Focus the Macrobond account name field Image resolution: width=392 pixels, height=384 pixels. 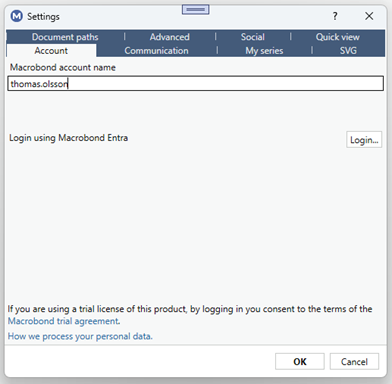click(x=196, y=84)
